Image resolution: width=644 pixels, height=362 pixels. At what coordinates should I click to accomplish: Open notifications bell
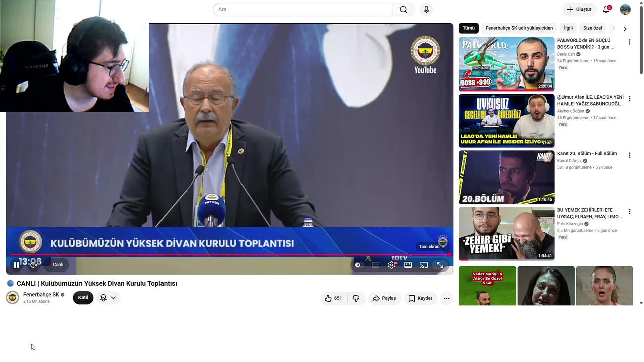[x=606, y=10]
